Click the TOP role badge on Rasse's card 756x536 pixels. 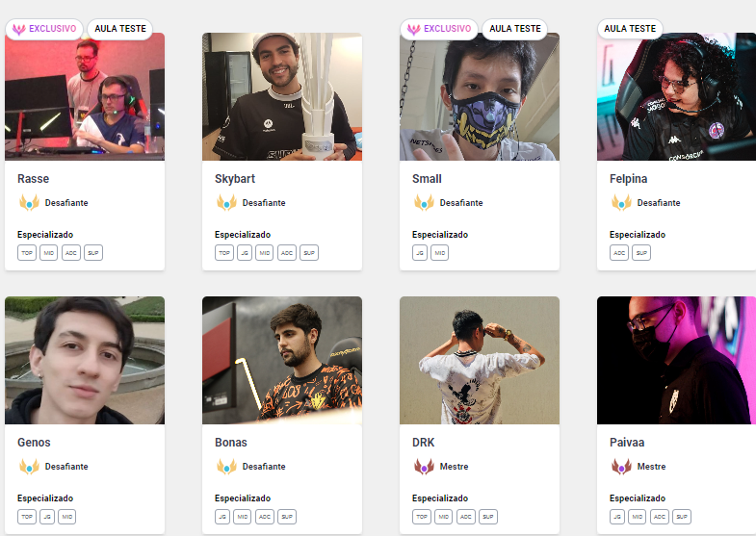pos(27,253)
